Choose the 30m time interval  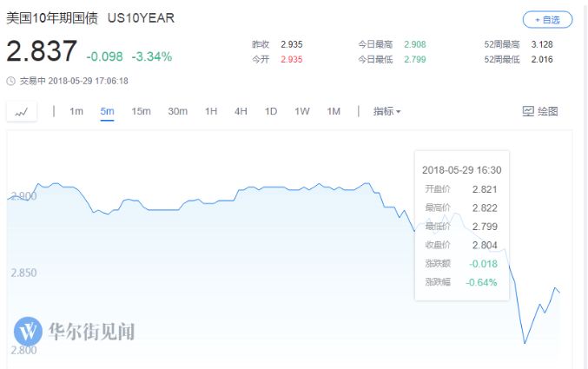coord(177,111)
